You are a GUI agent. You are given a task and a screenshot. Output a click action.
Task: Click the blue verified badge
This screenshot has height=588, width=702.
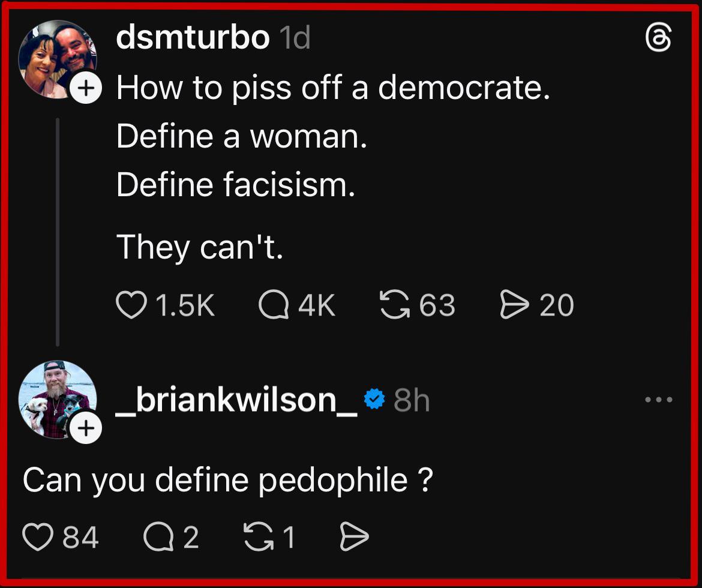click(x=374, y=399)
